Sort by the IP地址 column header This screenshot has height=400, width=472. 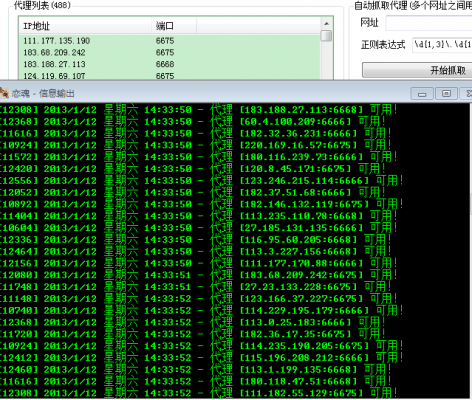[85, 26]
